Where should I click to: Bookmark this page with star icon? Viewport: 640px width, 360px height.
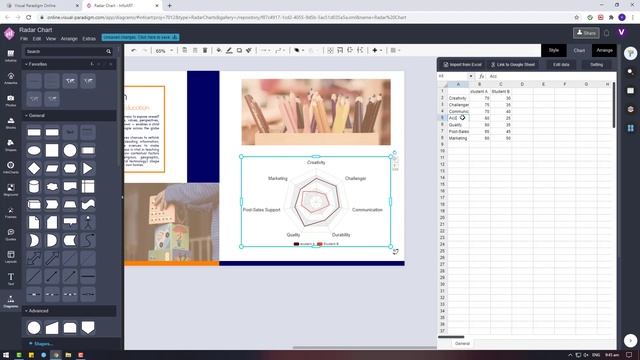(576, 18)
